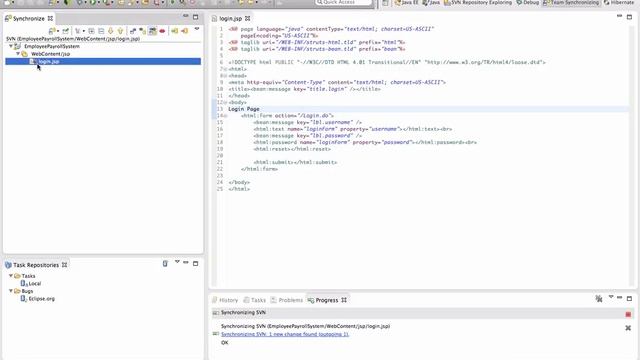Toggle Conflicts mode red icon
This screenshot has width=640, height=360.
(x=162, y=31)
